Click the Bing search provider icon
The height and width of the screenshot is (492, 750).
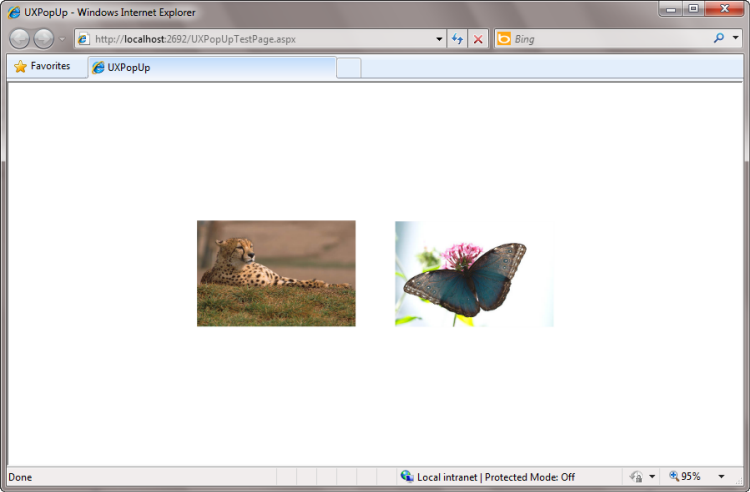click(504, 39)
